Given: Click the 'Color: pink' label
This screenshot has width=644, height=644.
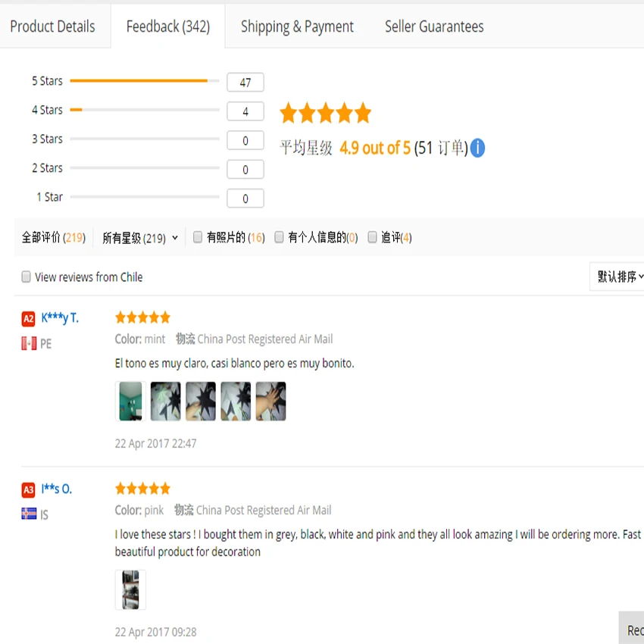Looking at the screenshot, I should (x=139, y=510).
